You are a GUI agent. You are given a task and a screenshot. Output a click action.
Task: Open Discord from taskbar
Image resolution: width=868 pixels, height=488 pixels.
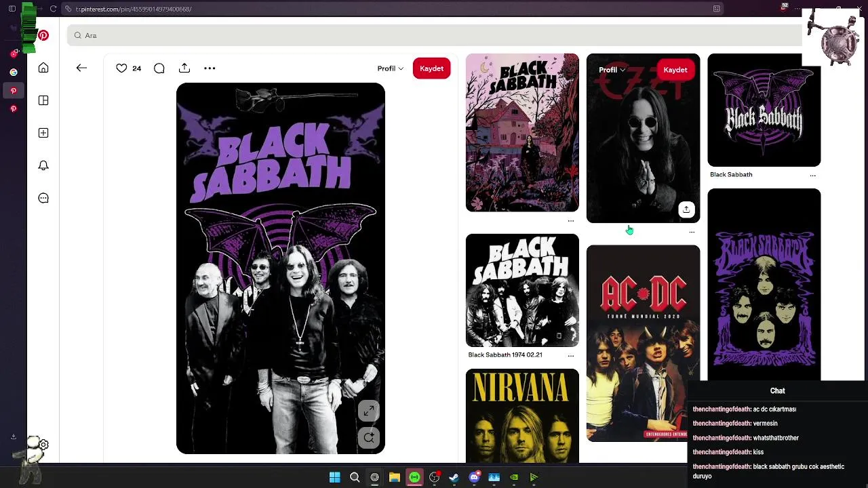(x=474, y=477)
